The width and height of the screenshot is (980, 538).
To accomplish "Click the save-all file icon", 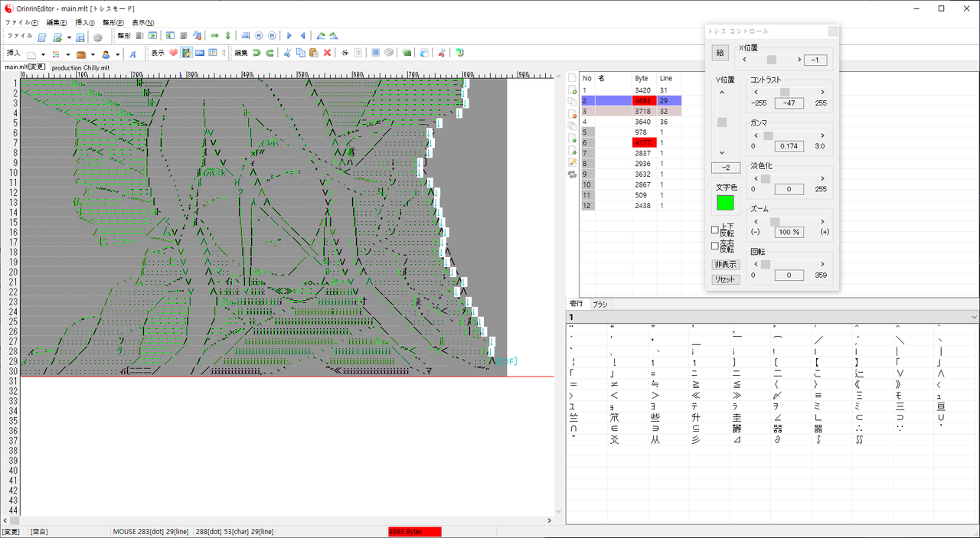I will coord(80,37).
